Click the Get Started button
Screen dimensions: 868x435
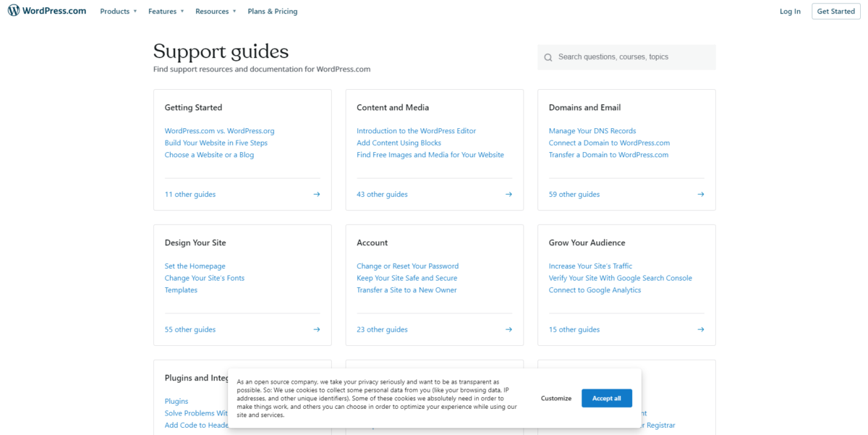point(836,12)
